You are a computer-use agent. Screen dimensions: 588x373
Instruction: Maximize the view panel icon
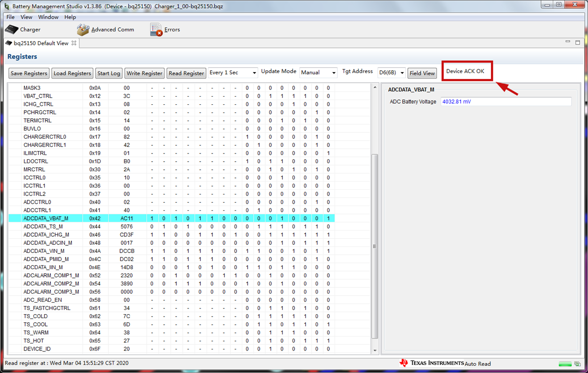pos(577,42)
